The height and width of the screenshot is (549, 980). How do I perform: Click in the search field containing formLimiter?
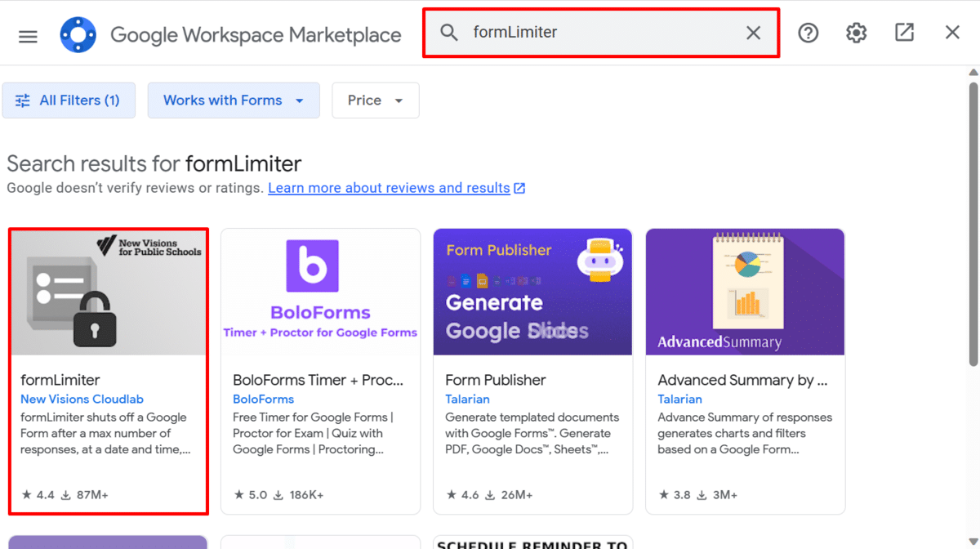coord(601,33)
